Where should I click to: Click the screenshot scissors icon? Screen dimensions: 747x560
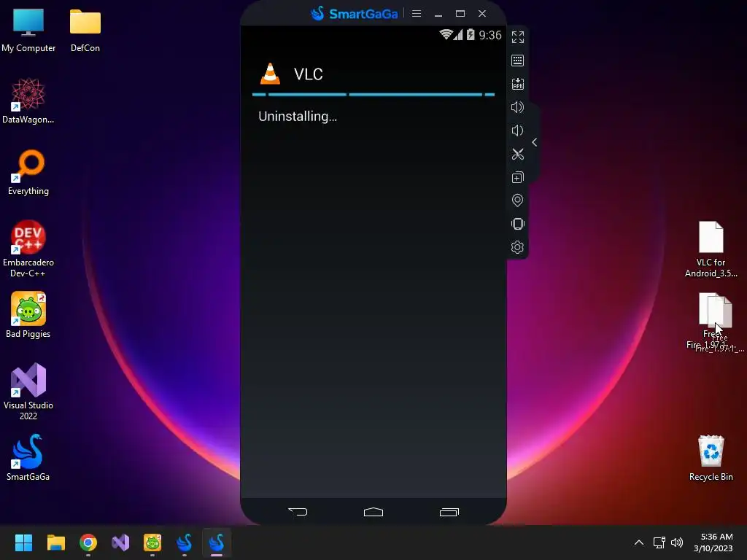[517, 154]
